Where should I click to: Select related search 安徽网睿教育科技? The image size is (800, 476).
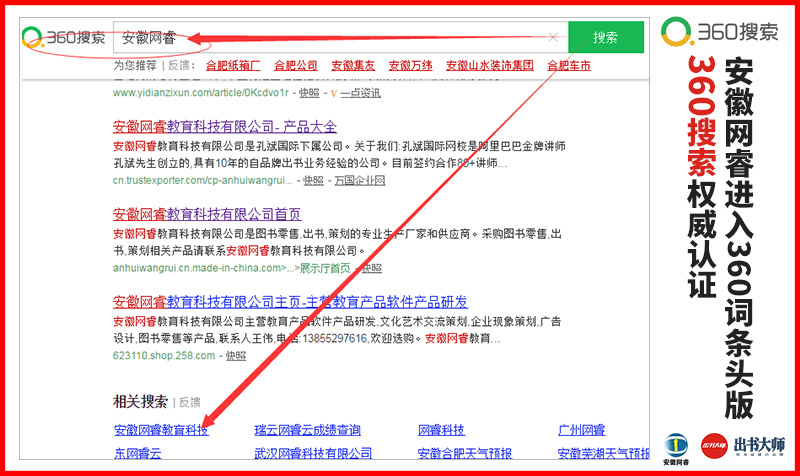161,430
